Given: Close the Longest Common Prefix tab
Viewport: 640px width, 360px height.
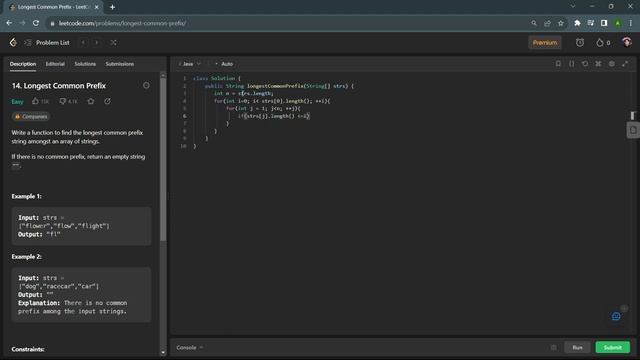Looking at the screenshot, I should coord(97,7).
